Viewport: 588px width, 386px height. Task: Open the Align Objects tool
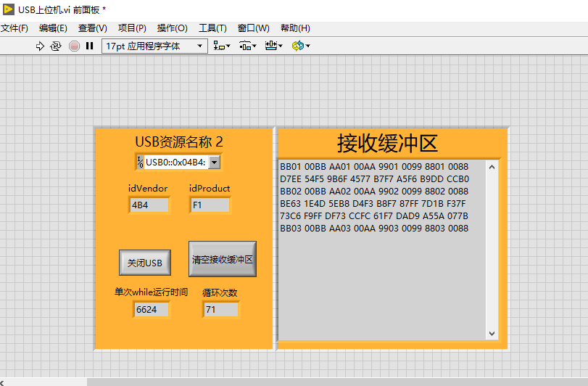point(222,46)
